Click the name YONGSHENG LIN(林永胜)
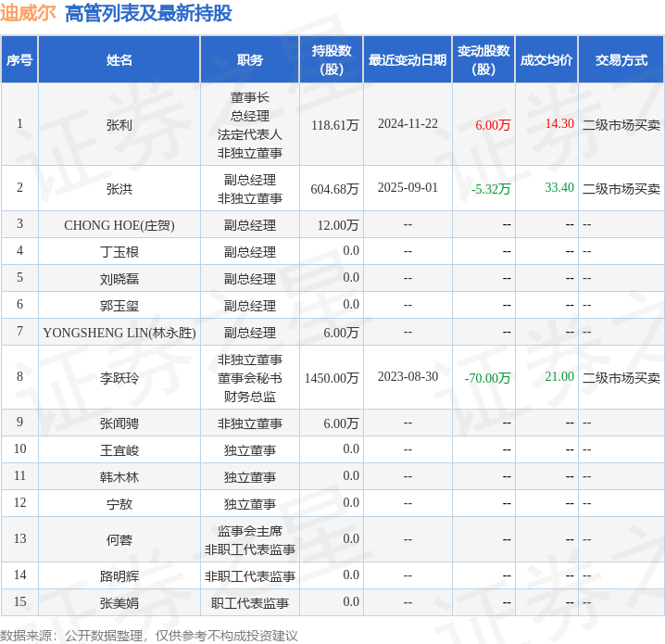 click(119, 333)
